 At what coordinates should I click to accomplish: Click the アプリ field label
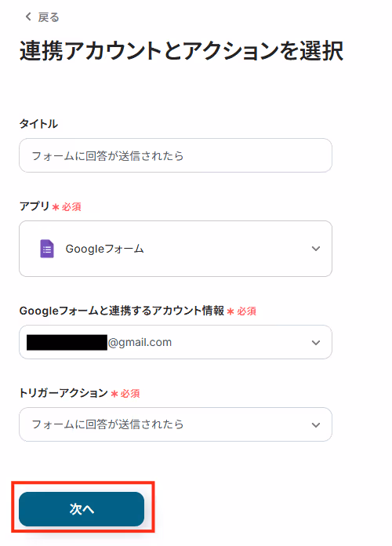click(x=34, y=206)
